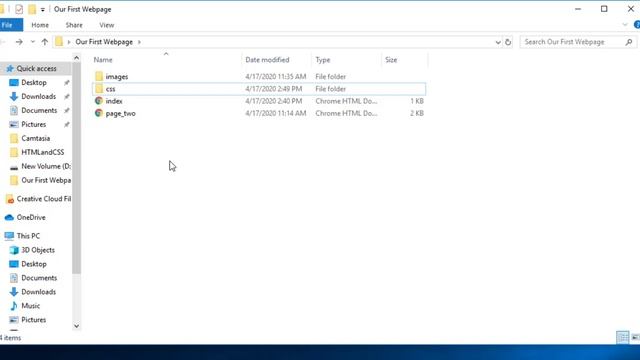The width and height of the screenshot is (640, 360).
Task: Click the 2 KB size of page_two
Action: [417, 113]
